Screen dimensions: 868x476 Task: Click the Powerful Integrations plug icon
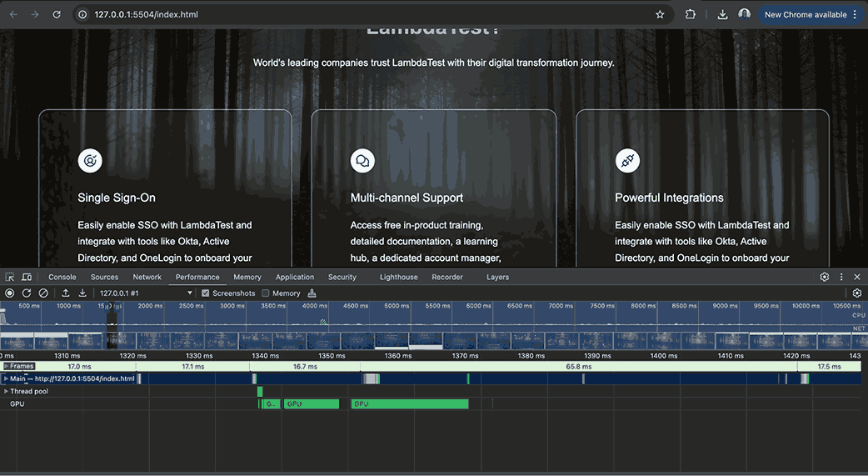pyautogui.click(x=627, y=161)
